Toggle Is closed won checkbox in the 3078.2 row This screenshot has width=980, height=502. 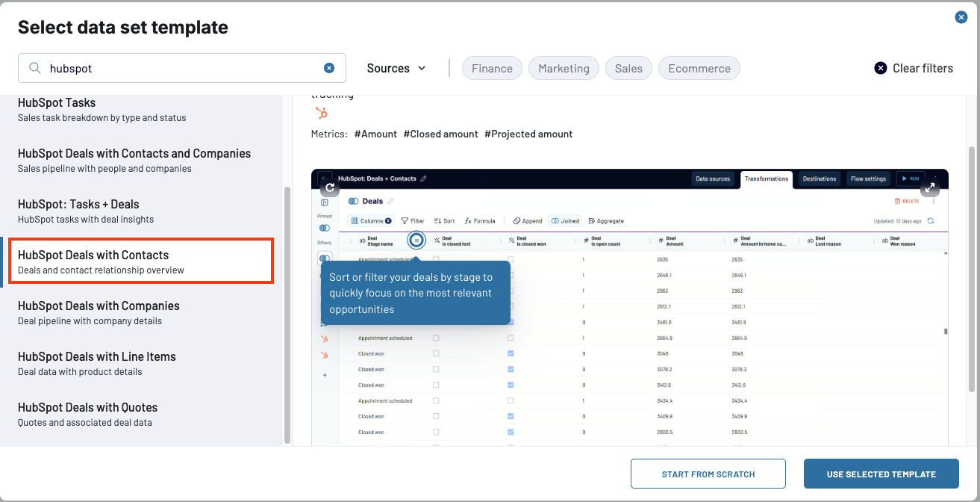511,369
